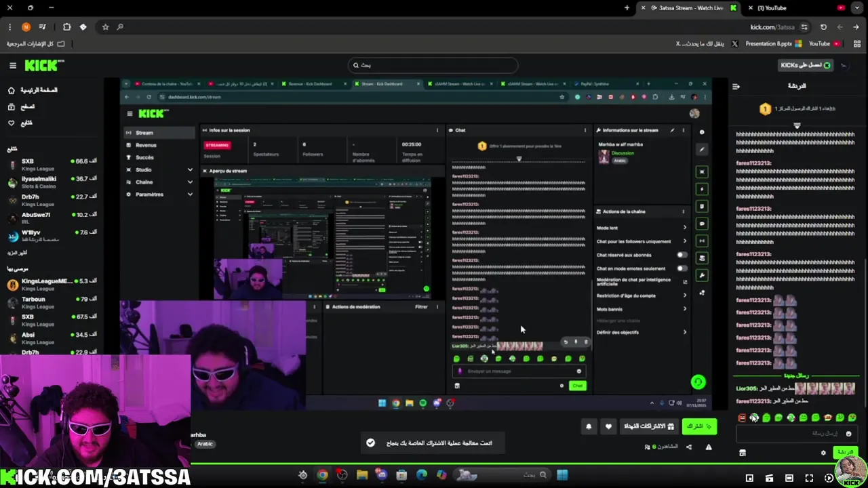The height and width of the screenshot is (488, 868).
Task: Open 'Chat pour les followers uniquement' option
Action: coord(642,241)
